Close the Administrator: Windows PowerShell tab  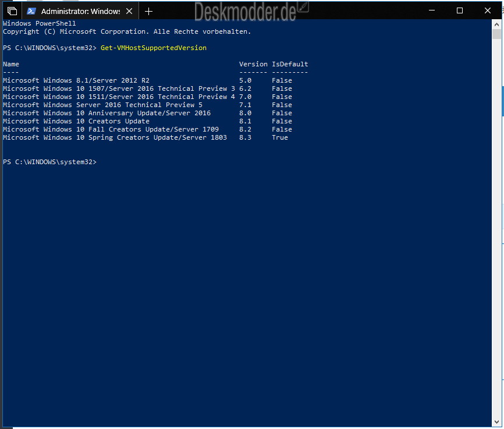click(x=129, y=11)
